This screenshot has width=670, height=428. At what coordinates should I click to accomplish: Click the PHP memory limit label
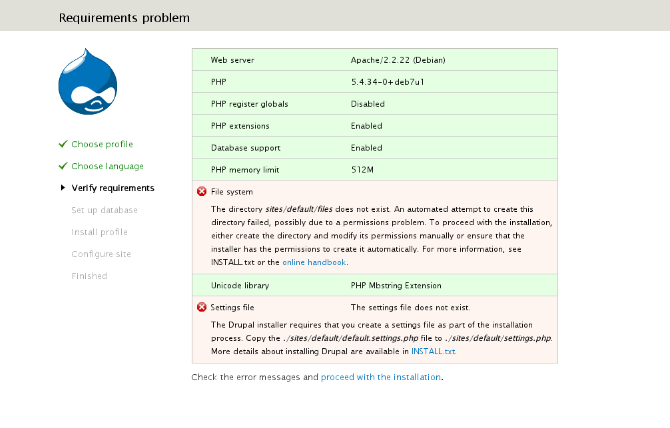245,170
